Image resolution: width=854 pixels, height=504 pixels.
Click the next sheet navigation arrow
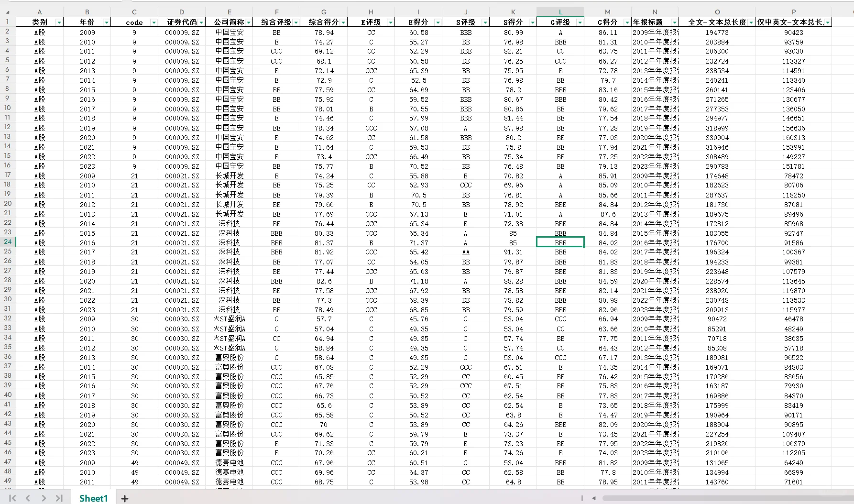tap(43, 498)
